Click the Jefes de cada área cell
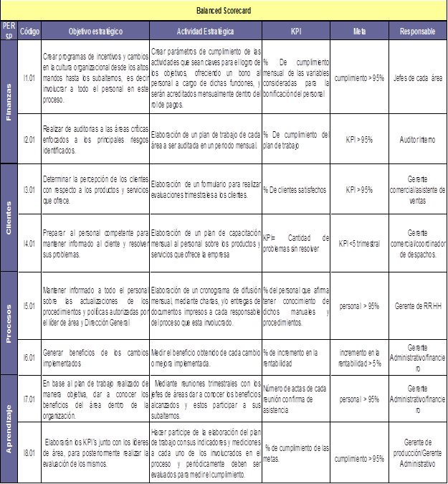Screen dimensions: 448x484 pyautogui.click(x=418, y=77)
